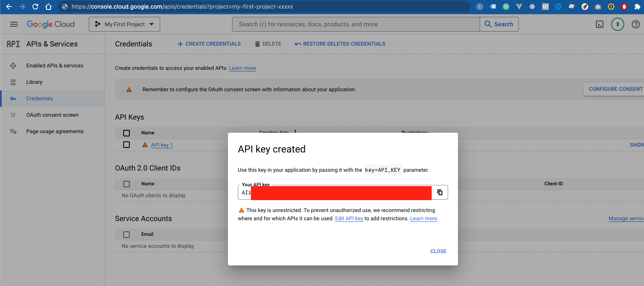644x286 pixels.
Task: Copy the API key with the clipboard icon
Action: (x=439, y=192)
